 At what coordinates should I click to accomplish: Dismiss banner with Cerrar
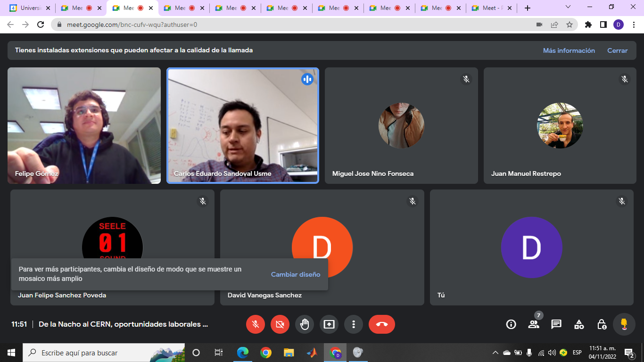[617, 50]
